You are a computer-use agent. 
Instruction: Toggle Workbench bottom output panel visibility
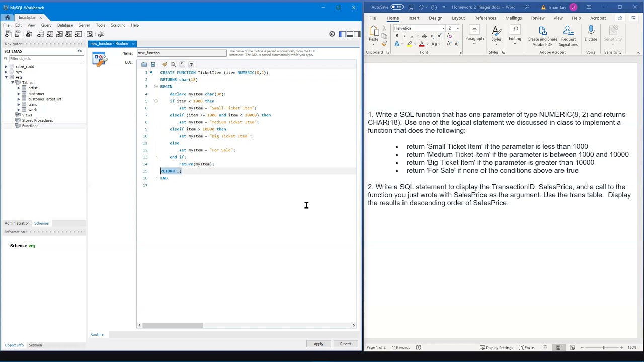click(350, 34)
